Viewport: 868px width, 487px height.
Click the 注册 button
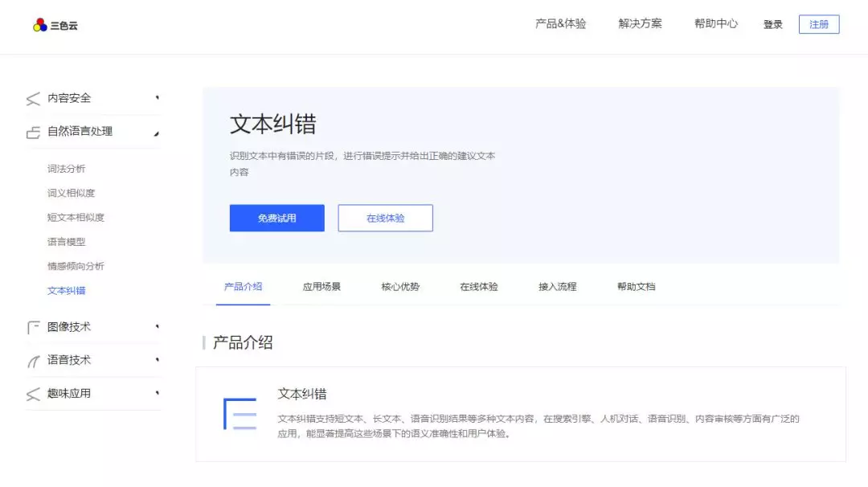coord(819,24)
